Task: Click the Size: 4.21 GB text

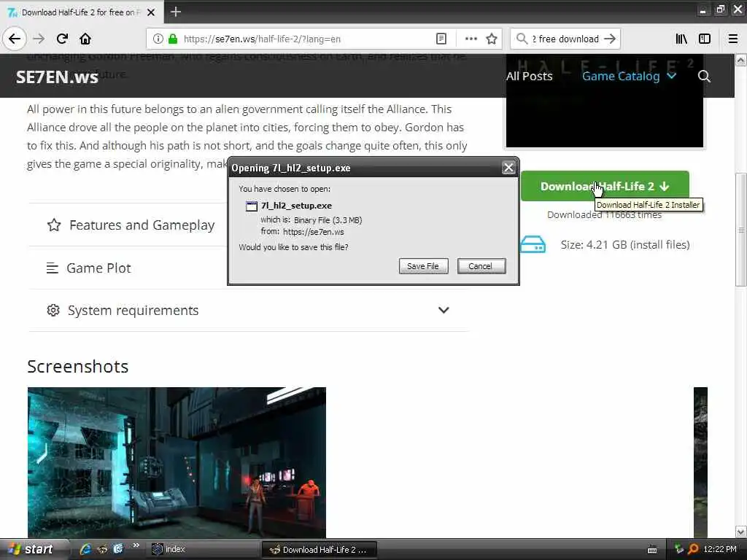Action: tap(625, 245)
